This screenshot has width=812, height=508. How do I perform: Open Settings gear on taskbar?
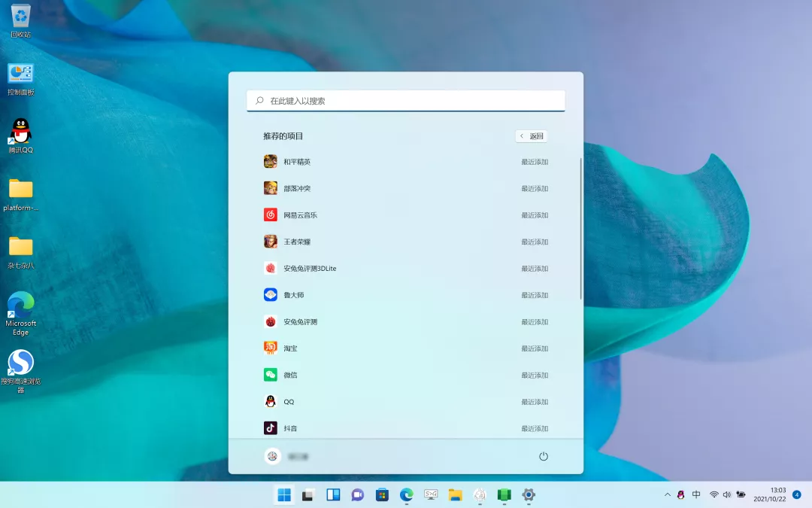tap(529, 495)
